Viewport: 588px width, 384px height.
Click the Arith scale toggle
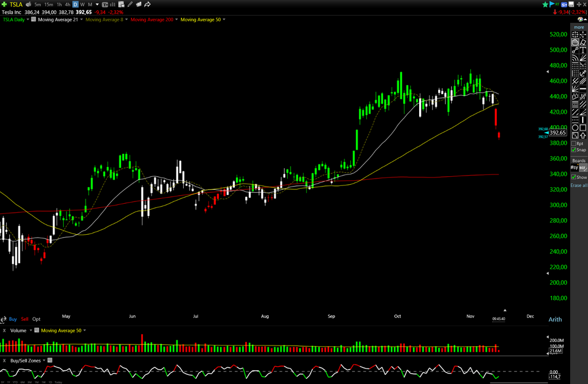click(x=555, y=320)
